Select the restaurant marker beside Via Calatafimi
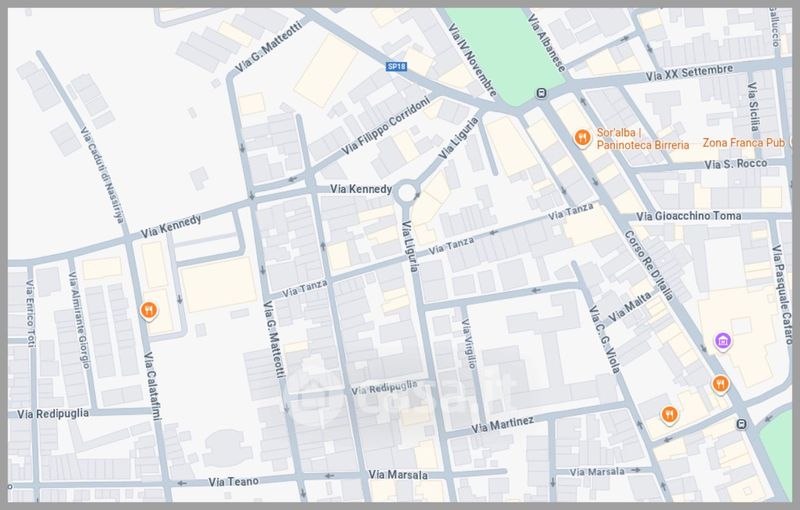Image resolution: width=800 pixels, height=510 pixels. tap(148, 309)
